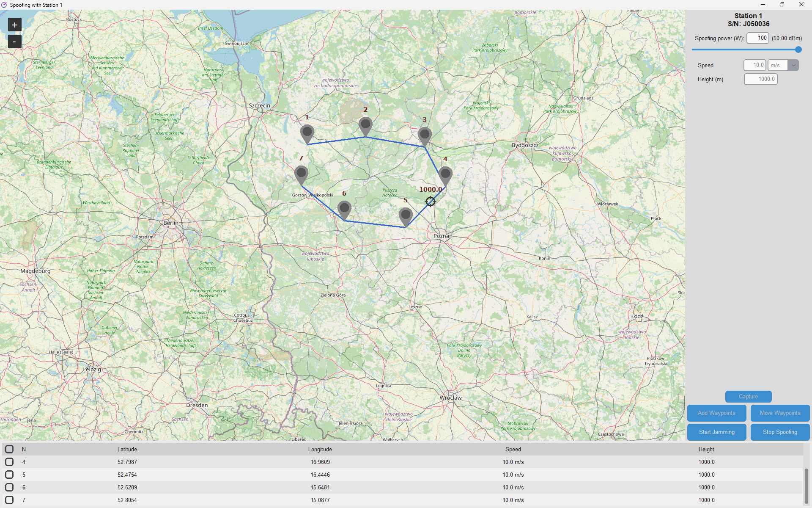Select waypoint marker 1 on map
Viewport: 812px width, 508px height.
click(307, 134)
